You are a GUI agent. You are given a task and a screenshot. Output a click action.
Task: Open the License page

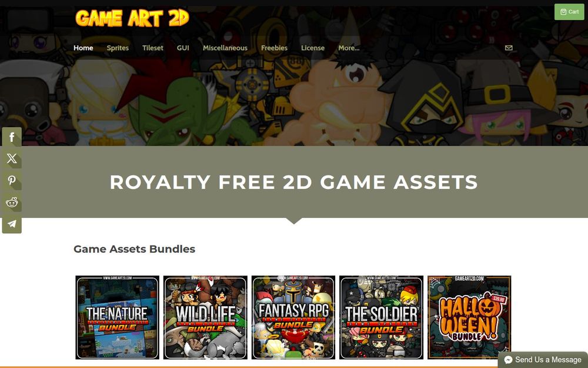click(x=313, y=48)
